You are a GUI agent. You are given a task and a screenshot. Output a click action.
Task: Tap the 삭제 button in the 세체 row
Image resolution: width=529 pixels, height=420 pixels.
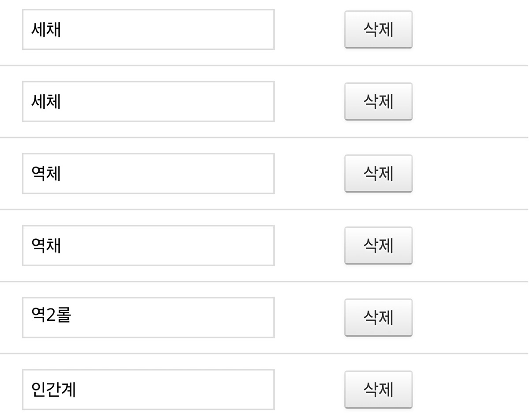click(x=378, y=101)
